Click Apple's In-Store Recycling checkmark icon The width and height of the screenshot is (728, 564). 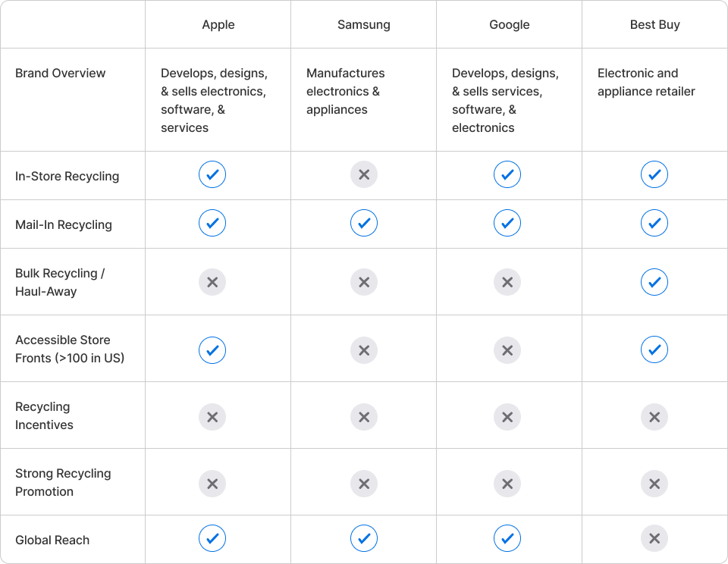pos(212,174)
